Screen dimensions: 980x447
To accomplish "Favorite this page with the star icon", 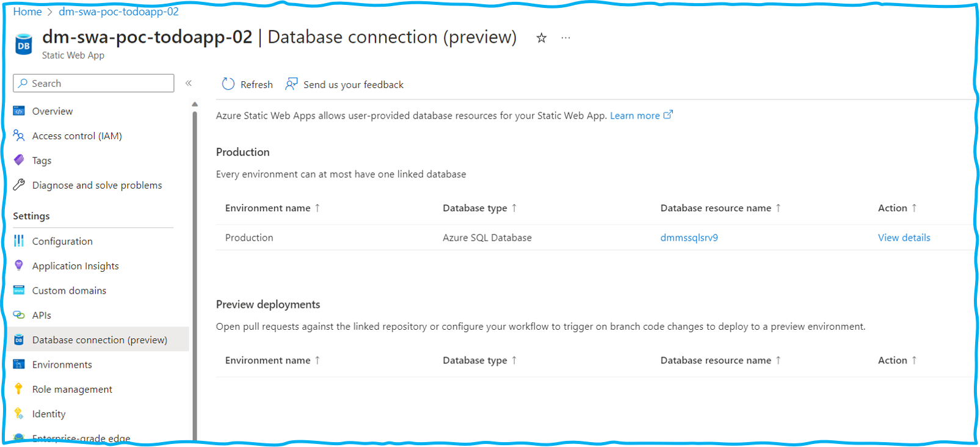I will pos(541,38).
